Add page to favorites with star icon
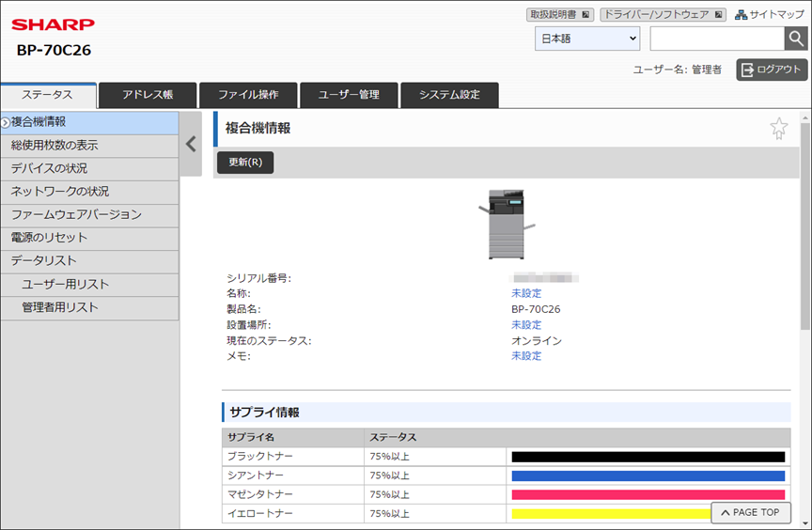The height and width of the screenshot is (530, 812). click(778, 129)
